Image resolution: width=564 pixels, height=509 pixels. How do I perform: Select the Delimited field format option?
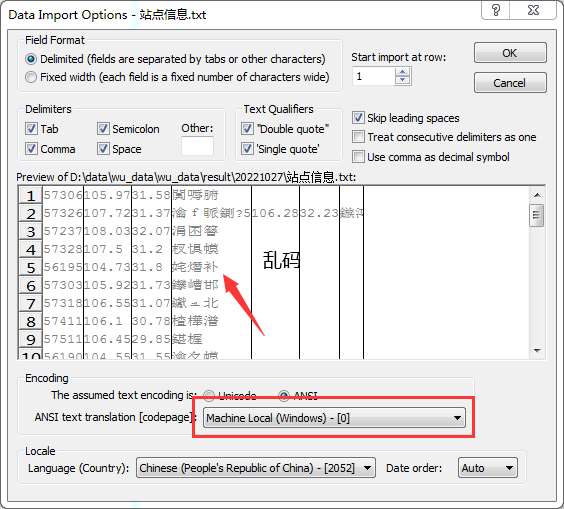pos(31,59)
